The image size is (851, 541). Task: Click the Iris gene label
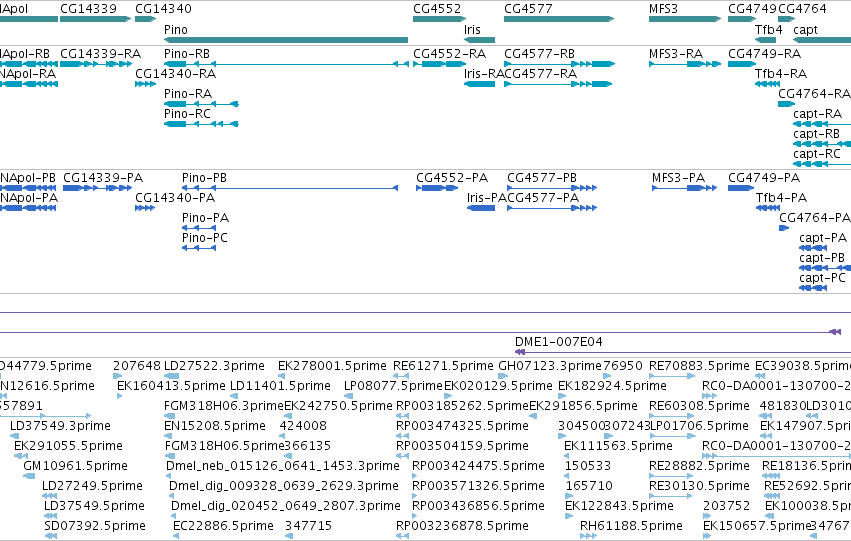coord(472,30)
